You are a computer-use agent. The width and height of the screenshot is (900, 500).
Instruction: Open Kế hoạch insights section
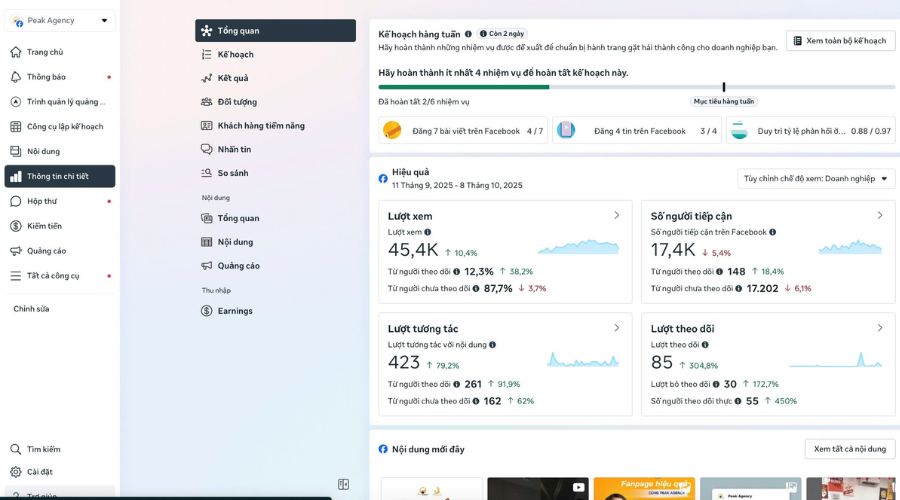276,55
